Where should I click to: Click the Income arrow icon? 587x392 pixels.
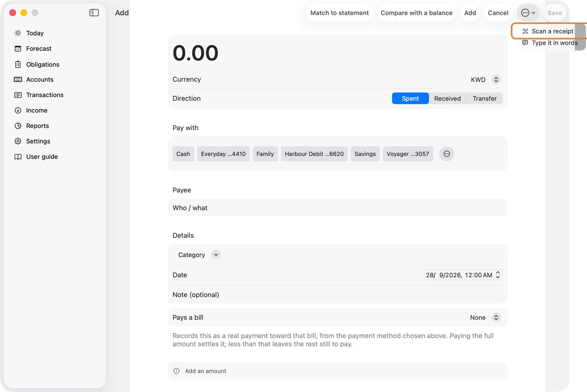point(18,111)
